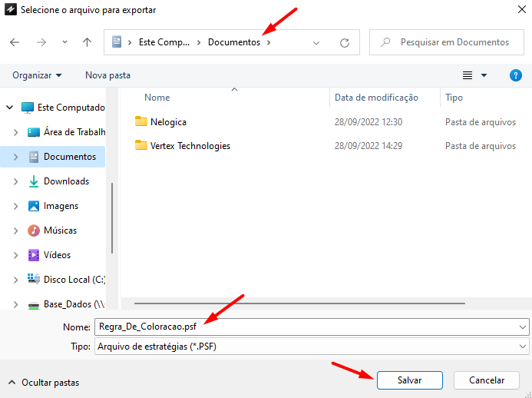
Task: Expand the Imagens tree node
Action: [15, 206]
